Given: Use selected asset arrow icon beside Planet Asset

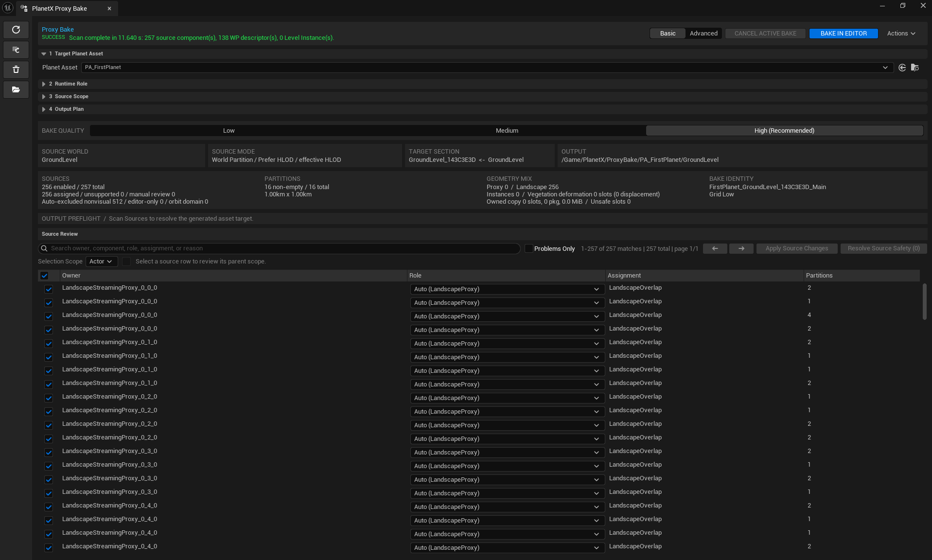Looking at the screenshot, I should coord(902,68).
